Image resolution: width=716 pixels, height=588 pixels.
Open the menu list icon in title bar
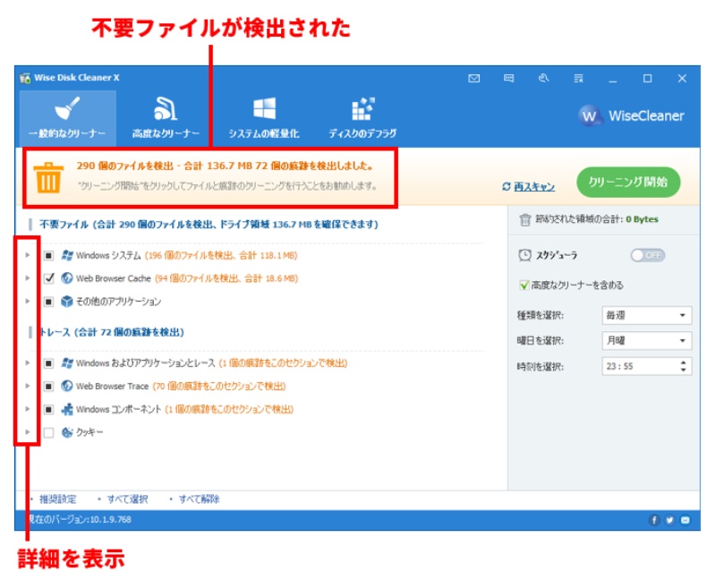580,79
